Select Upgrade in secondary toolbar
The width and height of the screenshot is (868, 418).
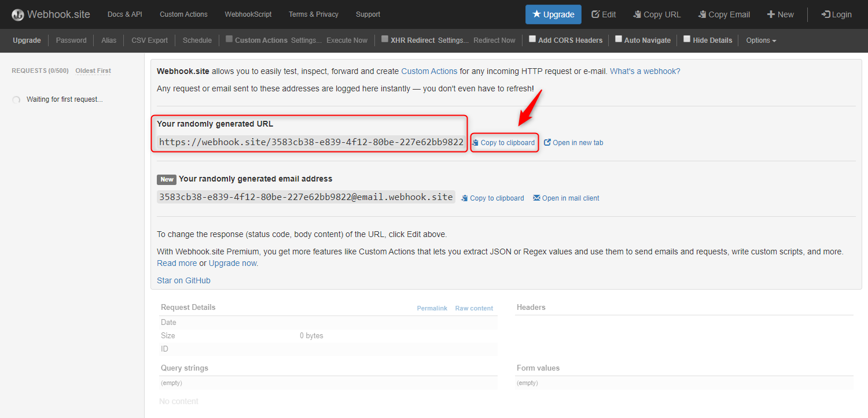pyautogui.click(x=27, y=40)
